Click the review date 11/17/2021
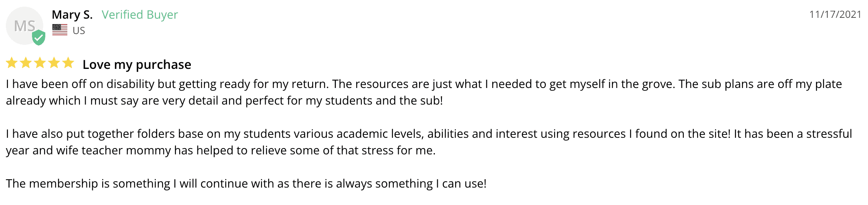 835,15
